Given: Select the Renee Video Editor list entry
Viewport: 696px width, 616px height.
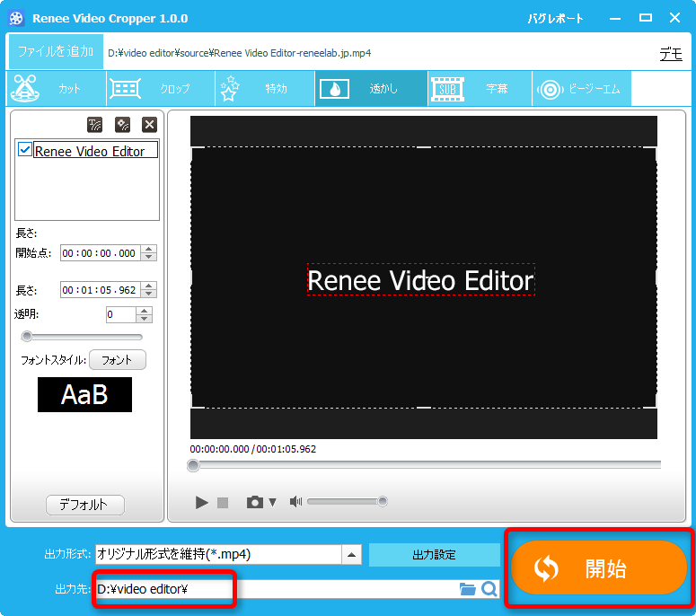Looking at the screenshot, I should point(95,150).
